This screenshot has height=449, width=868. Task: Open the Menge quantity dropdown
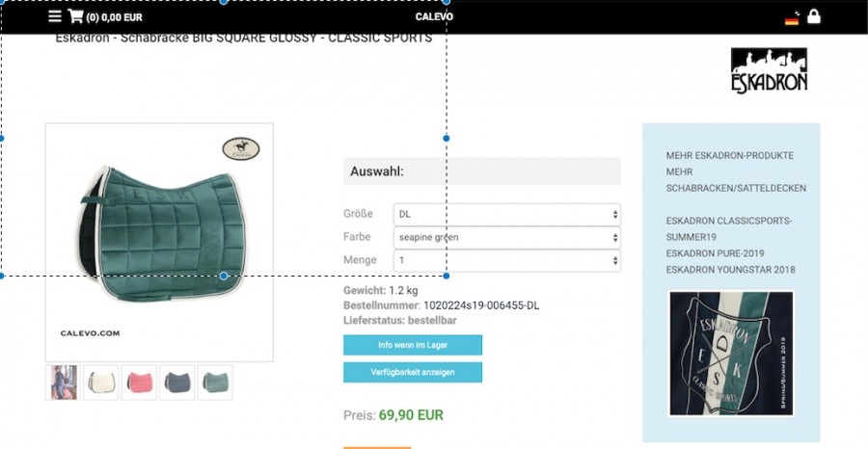tap(507, 260)
